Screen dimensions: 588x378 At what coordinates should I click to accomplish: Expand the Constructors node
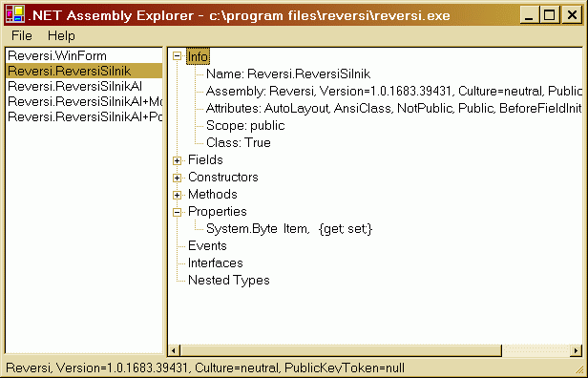click(177, 178)
